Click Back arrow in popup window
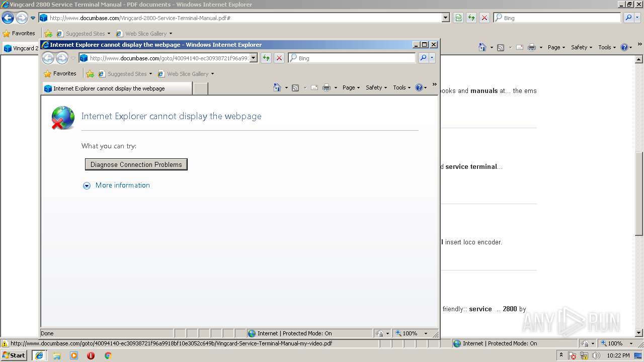 (x=48, y=58)
